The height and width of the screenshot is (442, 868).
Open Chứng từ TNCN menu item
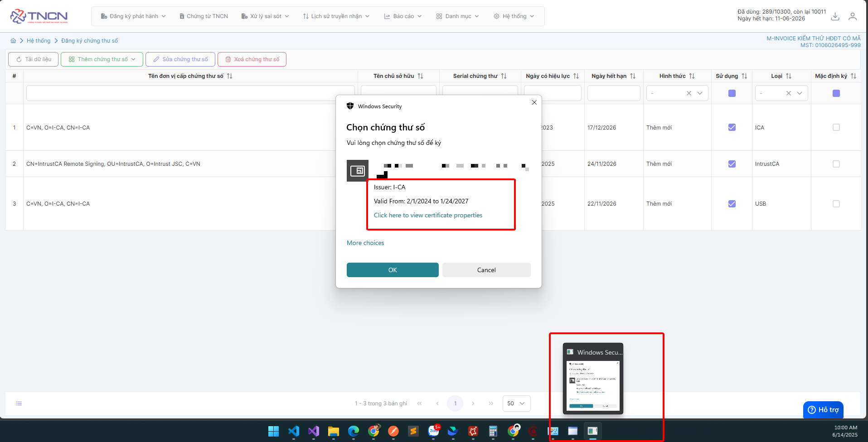pos(204,16)
